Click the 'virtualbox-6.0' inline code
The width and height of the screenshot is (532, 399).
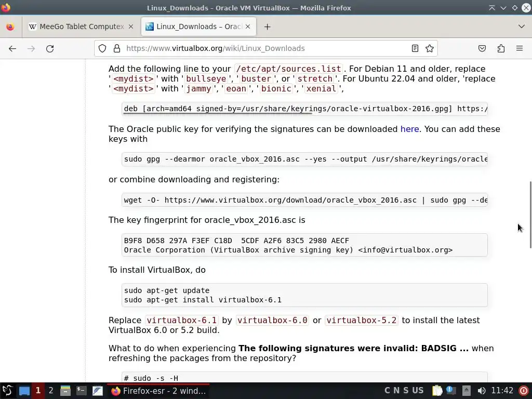[x=272, y=320]
